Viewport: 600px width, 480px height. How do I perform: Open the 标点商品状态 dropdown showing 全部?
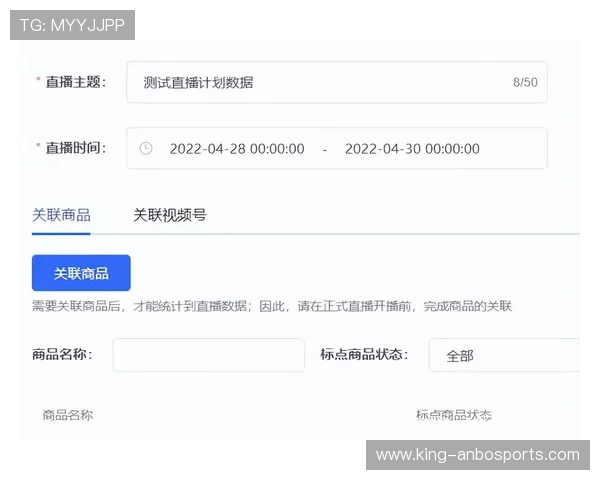pyautogui.click(x=504, y=355)
